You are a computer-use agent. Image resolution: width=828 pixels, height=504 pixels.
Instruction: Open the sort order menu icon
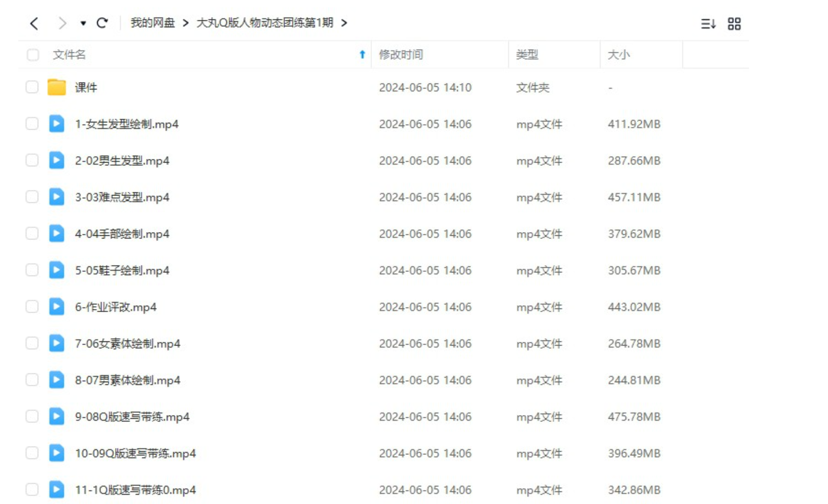[708, 24]
